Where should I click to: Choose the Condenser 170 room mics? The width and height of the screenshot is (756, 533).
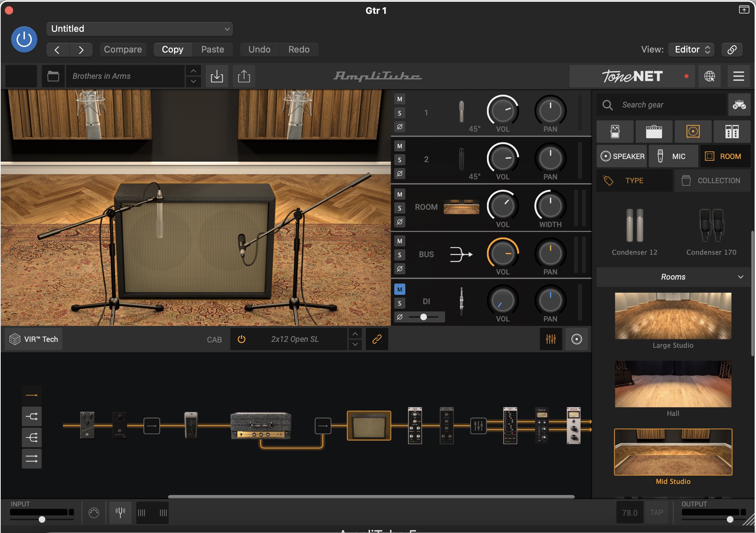click(x=711, y=232)
